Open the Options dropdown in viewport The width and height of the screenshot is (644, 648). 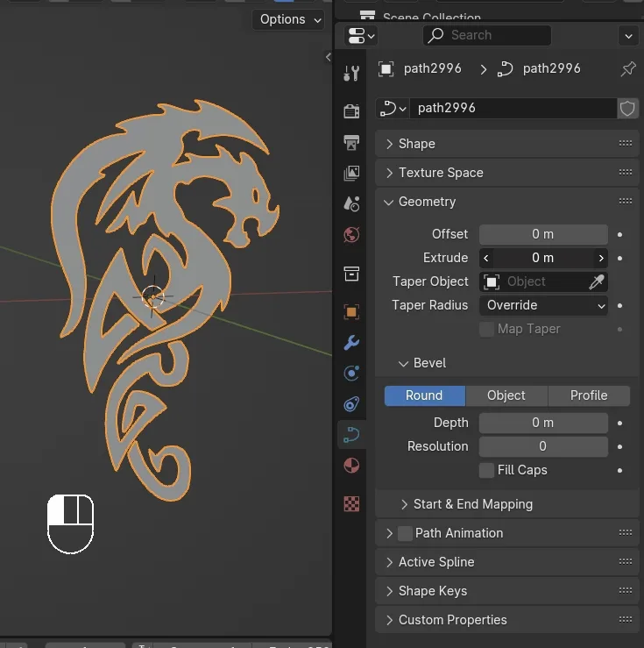290,19
